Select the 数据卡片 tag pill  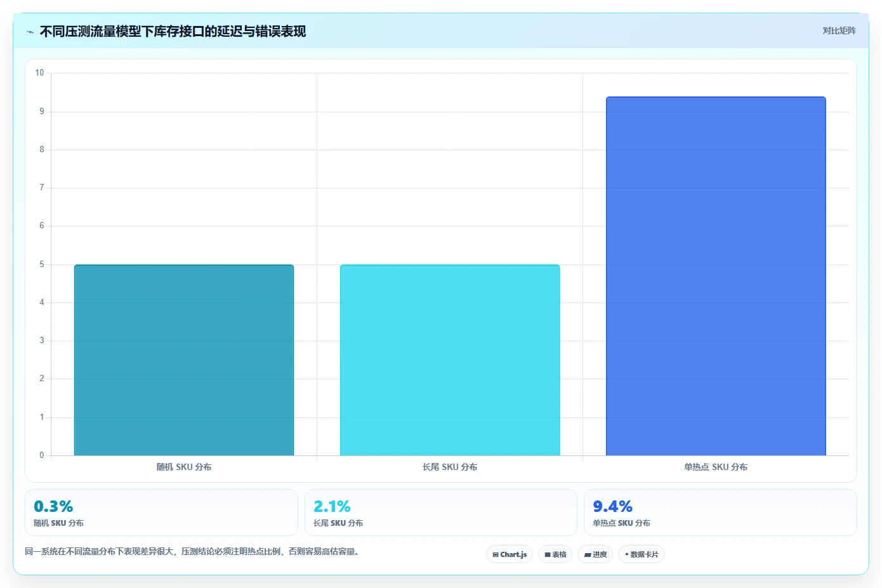coord(642,554)
